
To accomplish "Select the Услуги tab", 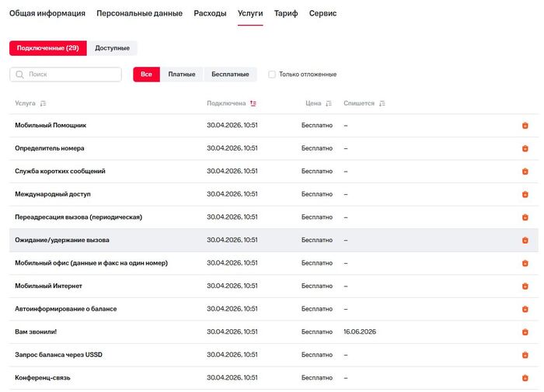I will click(x=250, y=13).
